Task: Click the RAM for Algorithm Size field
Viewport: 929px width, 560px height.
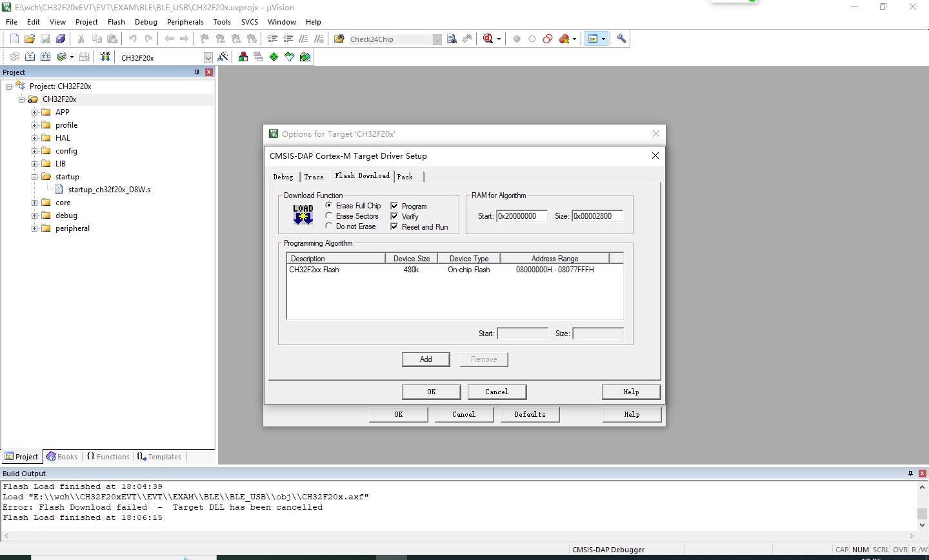Action: (597, 216)
